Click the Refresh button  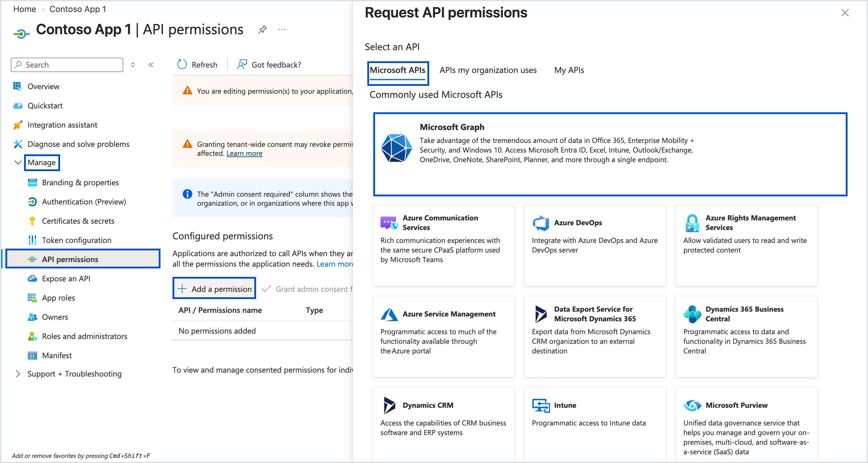tap(197, 65)
